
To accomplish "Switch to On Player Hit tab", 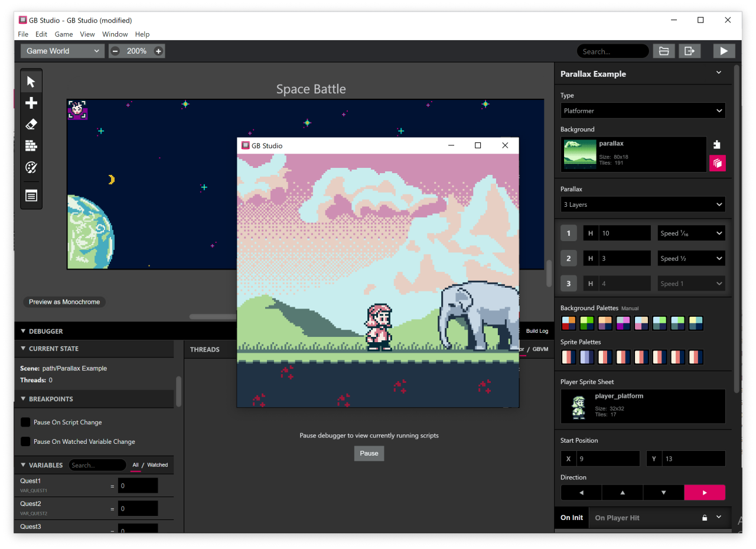I will [x=617, y=518].
